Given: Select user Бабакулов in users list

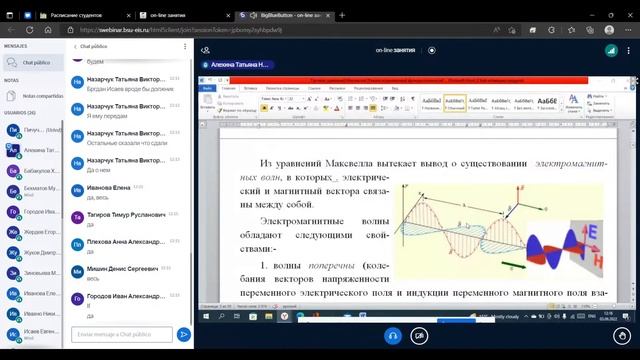Looking at the screenshot, I should point(33,171).
